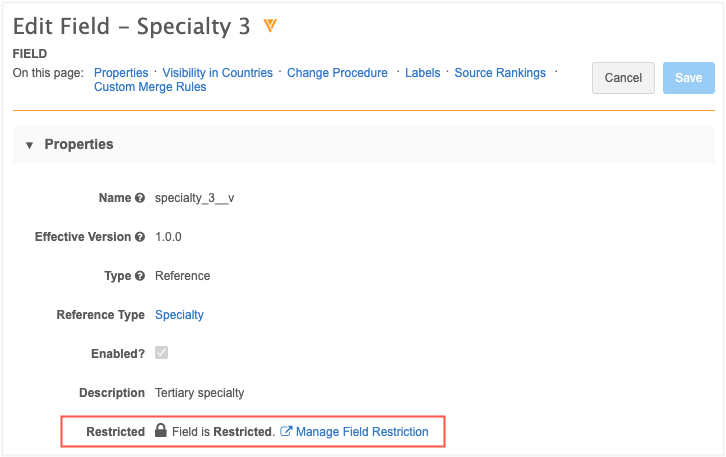Collapse the Properties section triangle
The image size is (726, 457).
pyautogui.click(x=30, y=145)
